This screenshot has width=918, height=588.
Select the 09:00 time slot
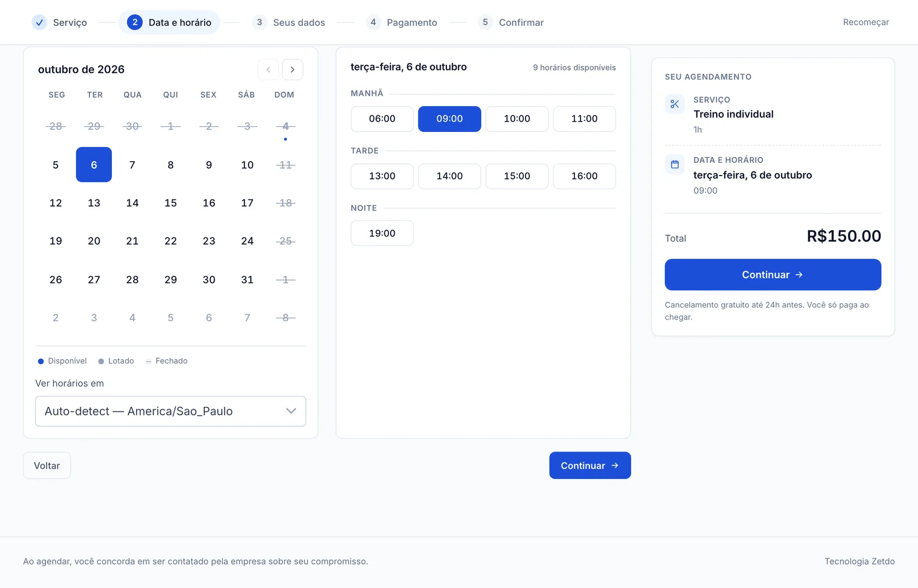click(x=449, y=119)
